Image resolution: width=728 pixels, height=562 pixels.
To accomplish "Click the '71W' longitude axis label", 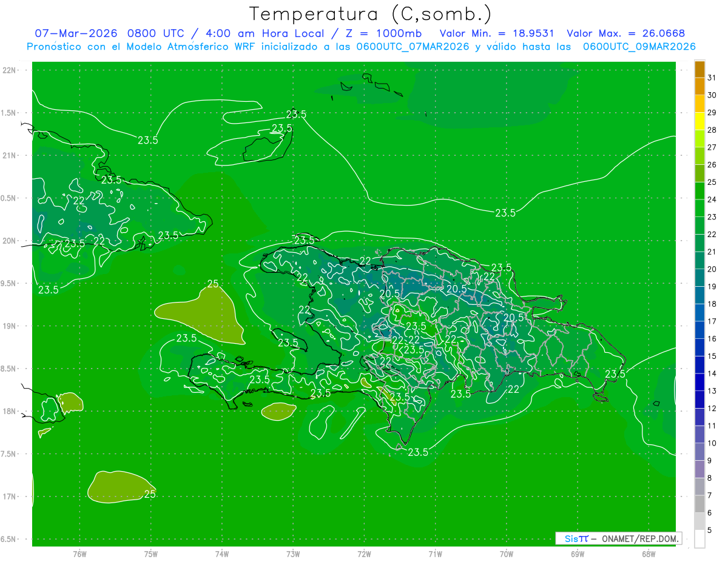I will [x=435, y=554].
